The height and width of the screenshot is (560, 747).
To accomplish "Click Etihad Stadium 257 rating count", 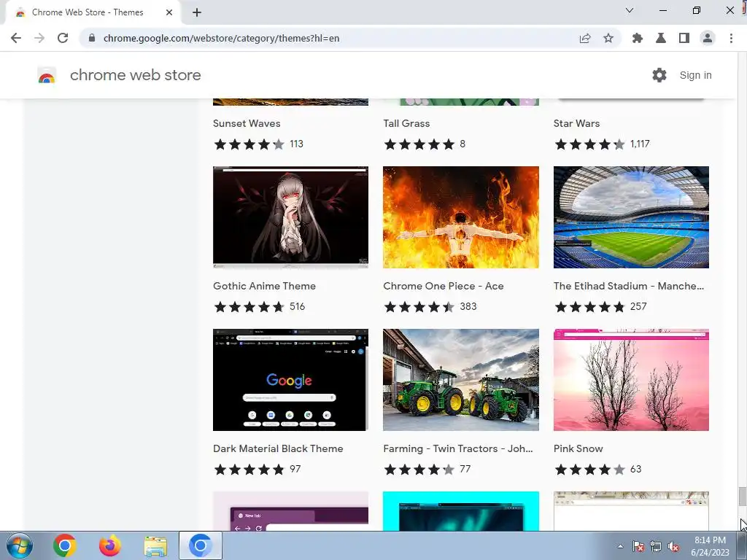I will point(638,306).
